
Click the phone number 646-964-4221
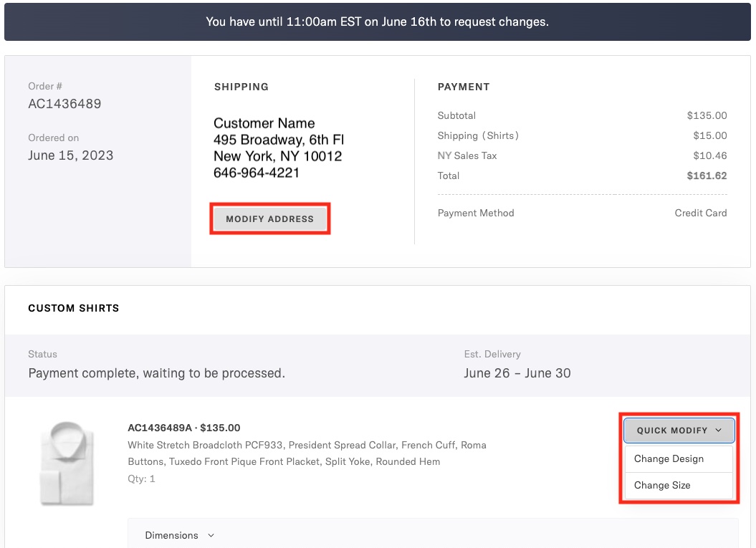257,173
